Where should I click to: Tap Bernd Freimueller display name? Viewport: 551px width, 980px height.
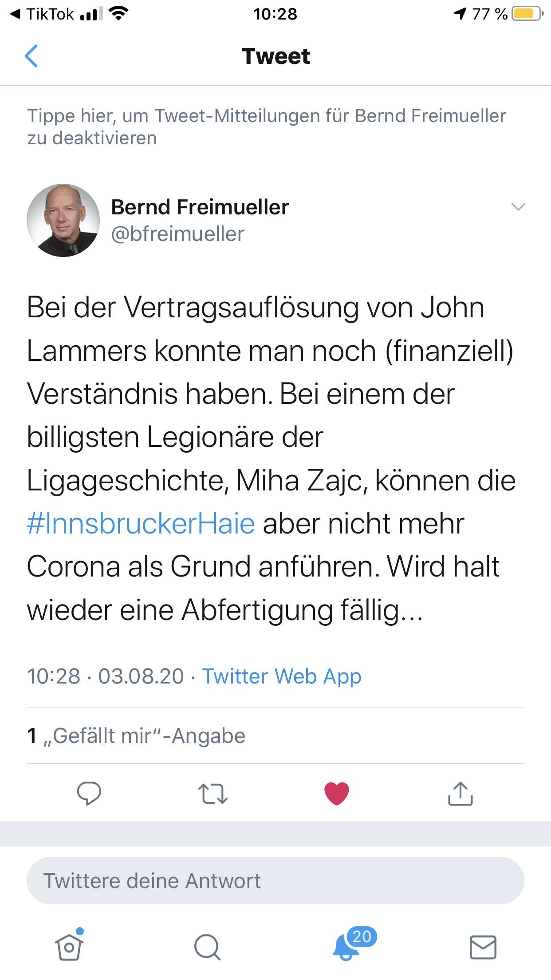200,207
